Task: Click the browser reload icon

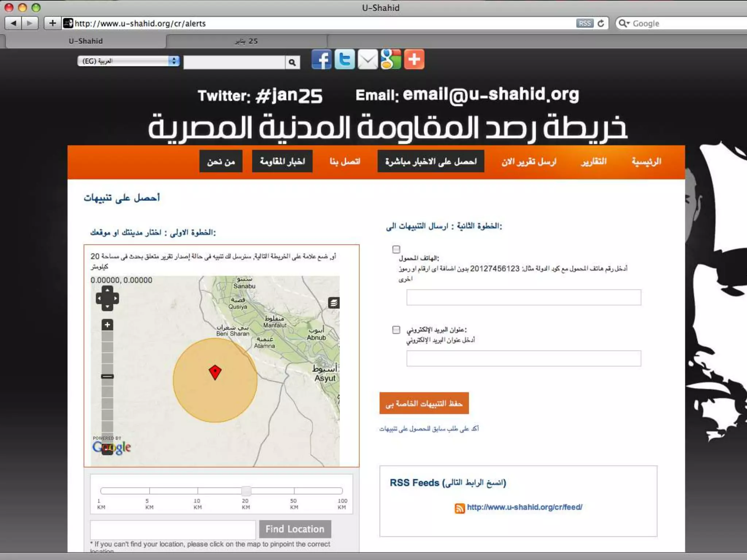Action: coord(601,23)
